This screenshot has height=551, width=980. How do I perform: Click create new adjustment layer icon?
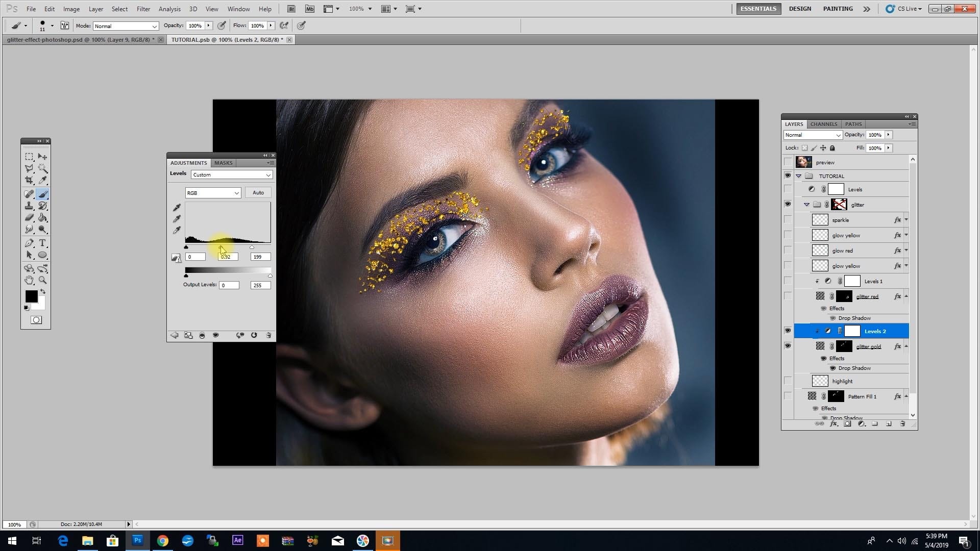point(862,424)
